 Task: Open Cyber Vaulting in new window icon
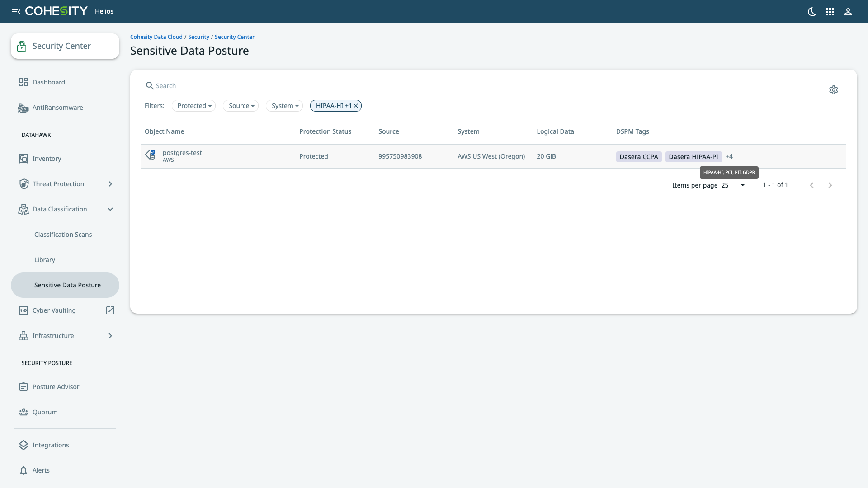(110, 310)
